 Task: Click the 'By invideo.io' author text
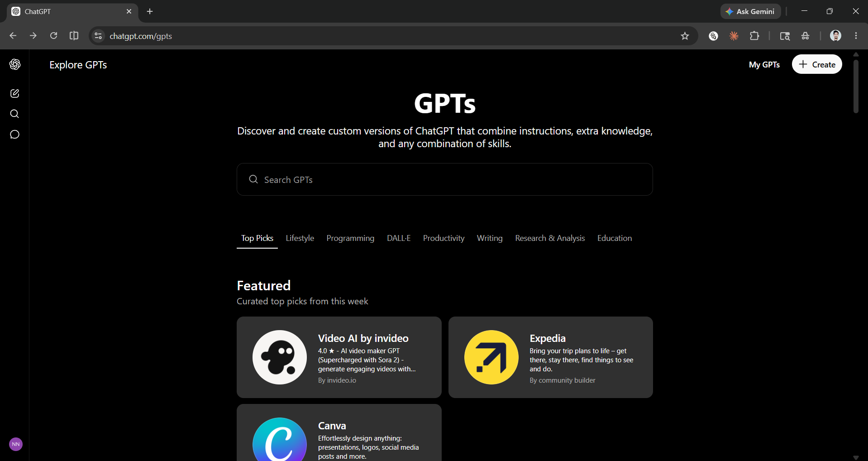pyautogui.click(x=337, y=380)
